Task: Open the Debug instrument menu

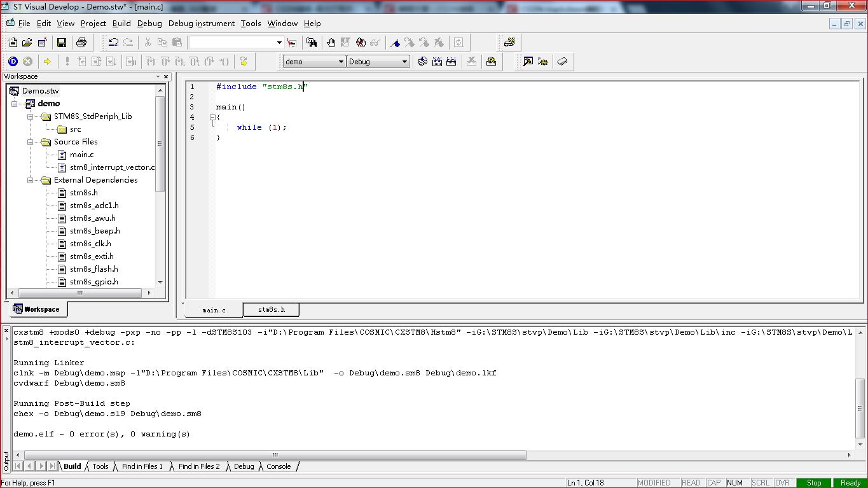Action: (x=201, y=24)
